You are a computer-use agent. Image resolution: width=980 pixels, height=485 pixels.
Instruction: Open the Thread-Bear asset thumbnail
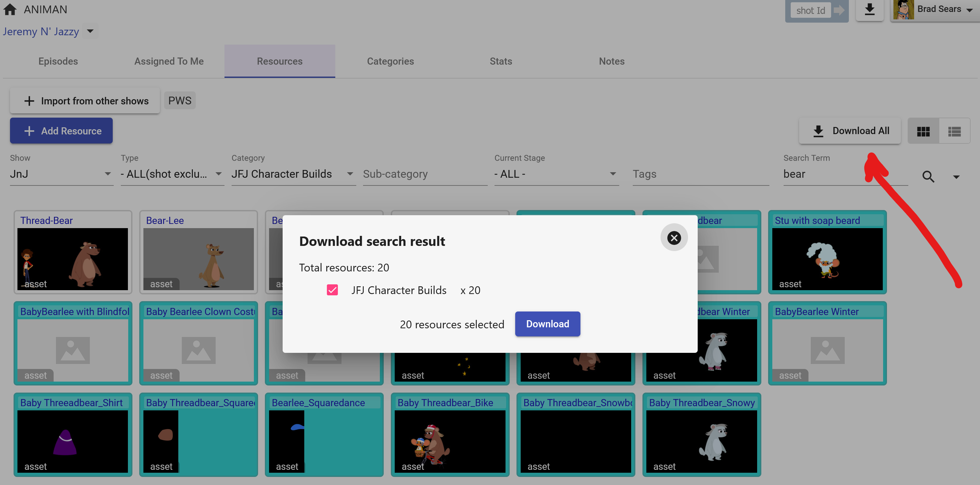tap(73, 258)
